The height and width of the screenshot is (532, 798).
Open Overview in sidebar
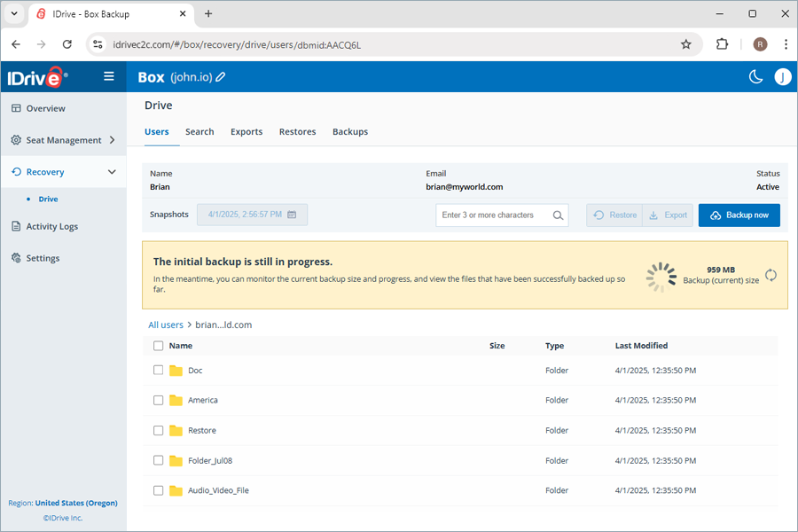45,108
